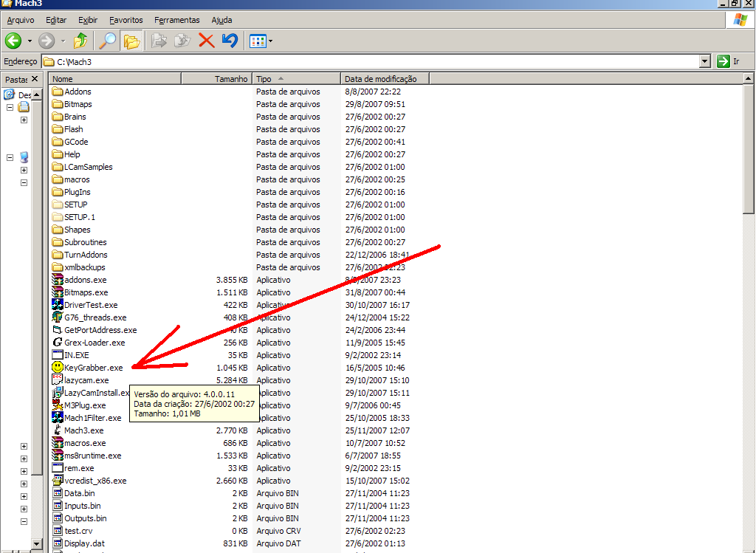This screenshot has width=756, height=553.
Task: Sort by the Tamanho column header
Action: [216, 78]
